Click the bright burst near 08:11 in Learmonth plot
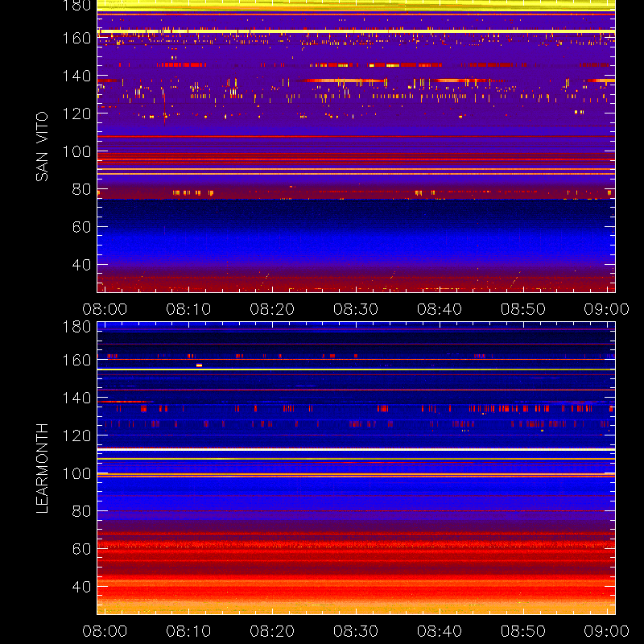644x644 pixels. [x=199, y=365]
